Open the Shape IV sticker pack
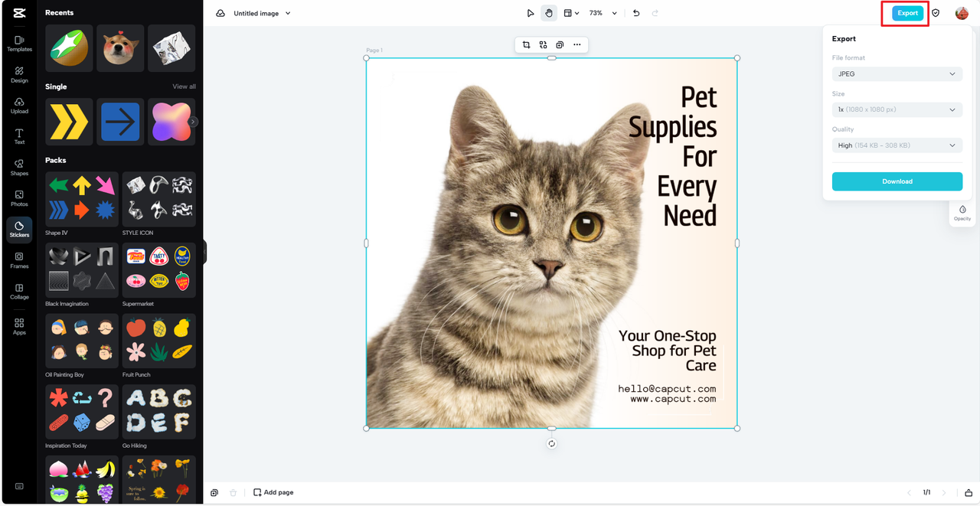Image resolution: width=980 pixels, height=506 pixels. [82, 199]
